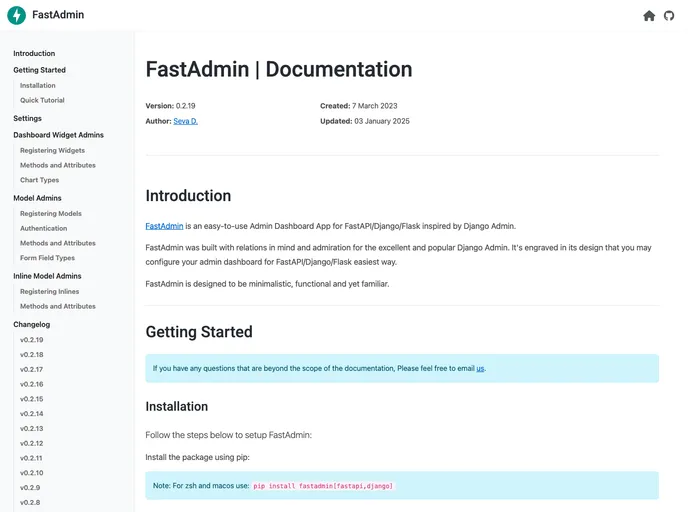
Task: Open Inline Model Admins sidebar section
Action: point(47,276)
